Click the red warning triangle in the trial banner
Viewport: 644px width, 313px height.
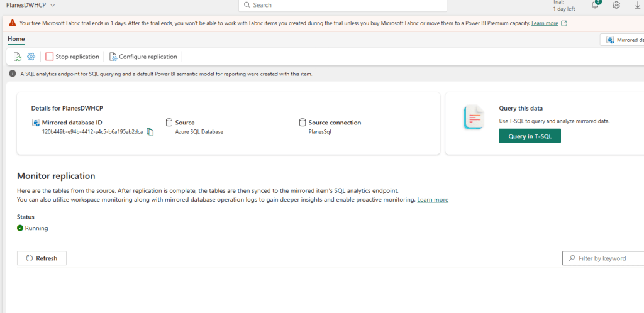pyautogui.click(x=13, y=23)
